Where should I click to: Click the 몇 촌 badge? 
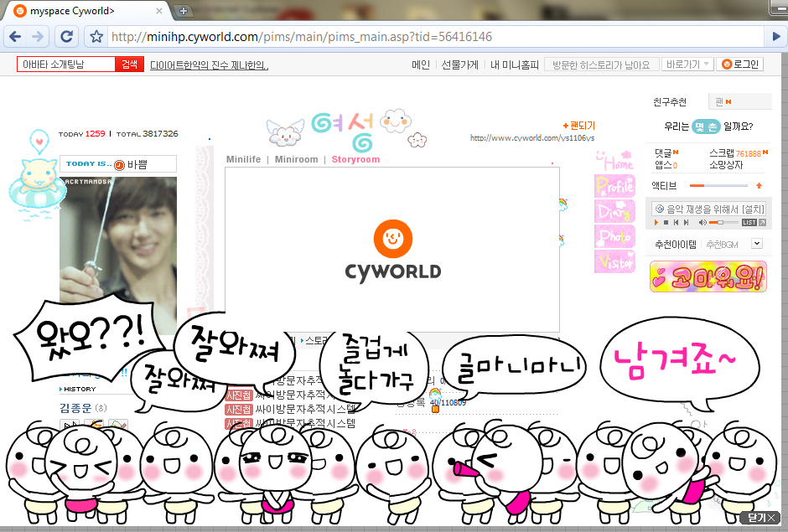pos(706,127)
